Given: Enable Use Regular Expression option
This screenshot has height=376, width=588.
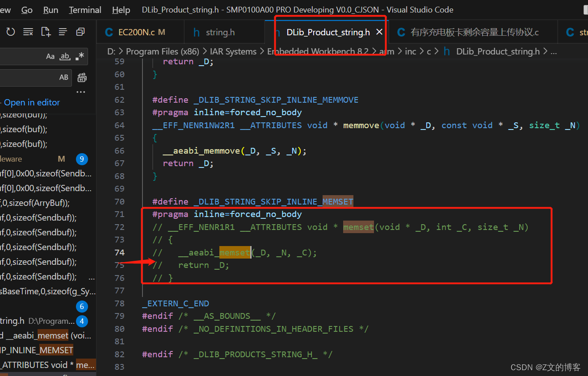Looking at the screenshot, I should [79, 56].
